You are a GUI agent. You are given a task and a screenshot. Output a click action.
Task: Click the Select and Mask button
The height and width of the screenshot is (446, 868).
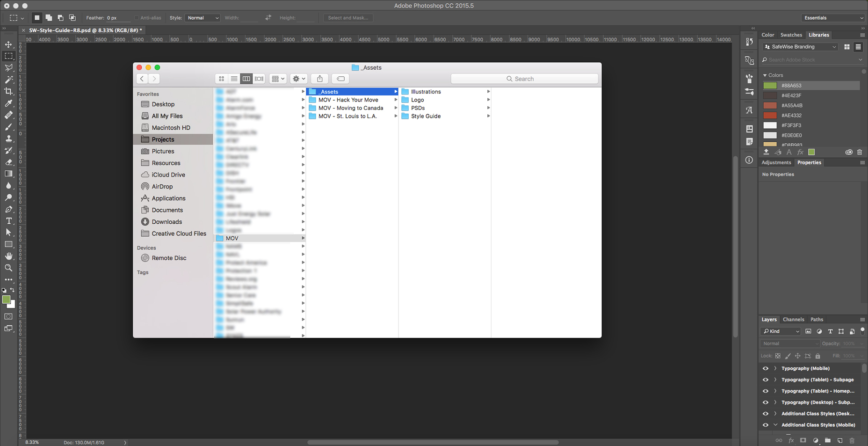[348, 18]
